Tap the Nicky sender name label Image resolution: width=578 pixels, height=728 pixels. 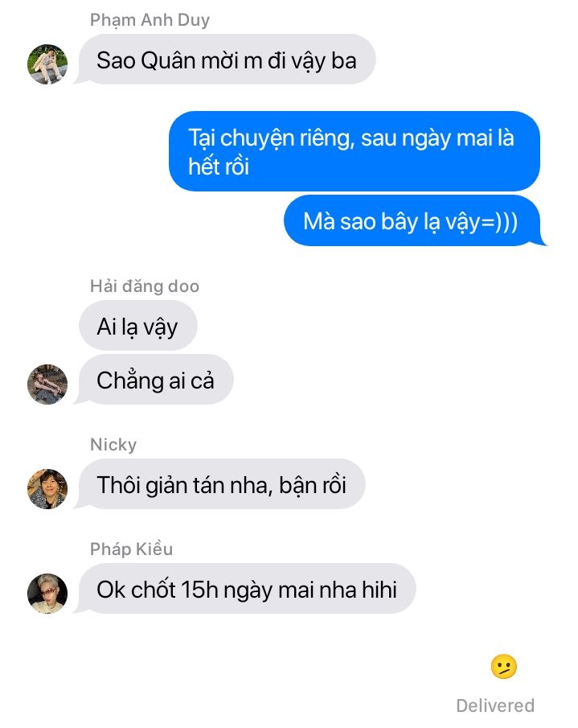point(113,444)
